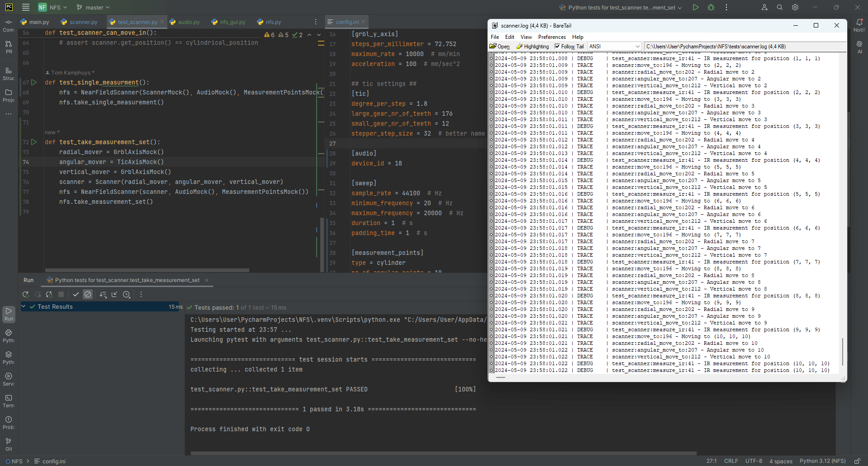The image size is (868, 466).
Task: Switch to main.py editor tab
Action: pyautogui.click(x=35, y=22)
